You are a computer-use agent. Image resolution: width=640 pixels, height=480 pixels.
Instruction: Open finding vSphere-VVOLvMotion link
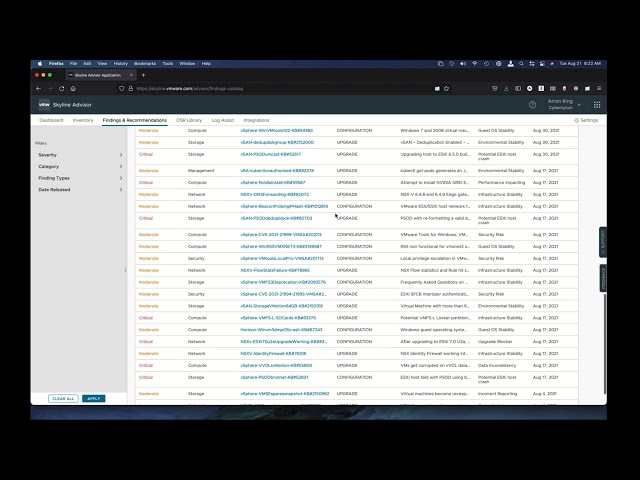[276, 366]
